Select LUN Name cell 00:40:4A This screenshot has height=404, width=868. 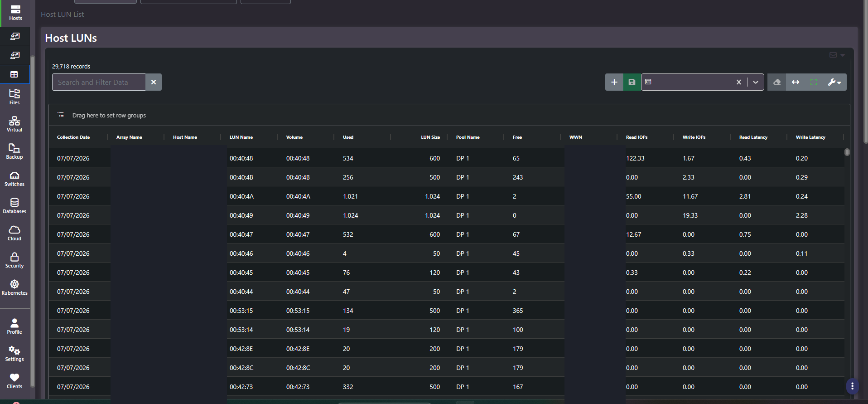(x=241, y=196)
